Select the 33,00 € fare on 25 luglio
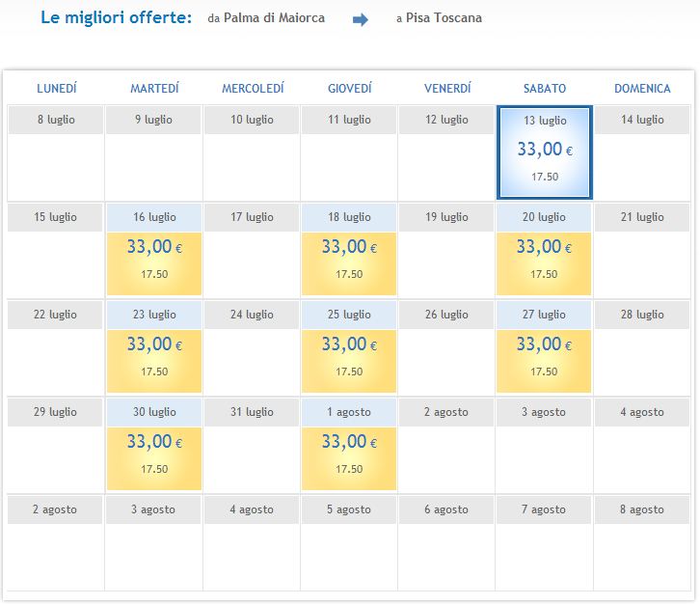This screenshot has width=700, height=605. coord(349,361)
